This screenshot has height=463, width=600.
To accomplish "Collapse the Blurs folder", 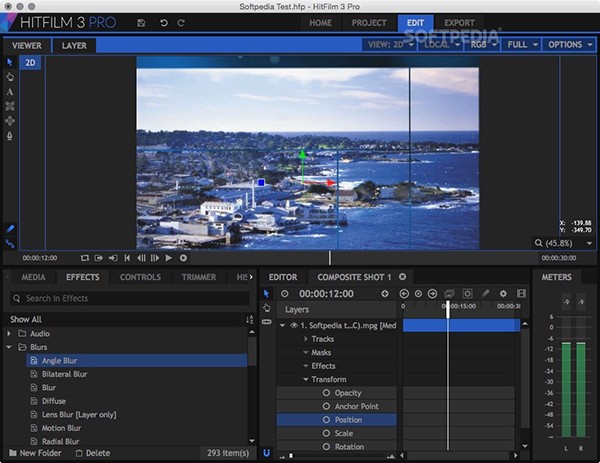I will [9, 347].
